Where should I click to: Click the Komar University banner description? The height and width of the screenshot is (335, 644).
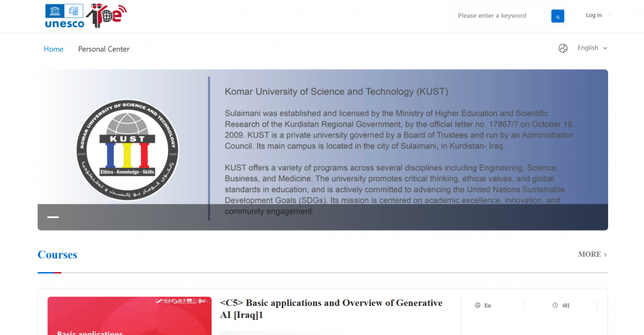pyautogui.click(x=398, y=162)
